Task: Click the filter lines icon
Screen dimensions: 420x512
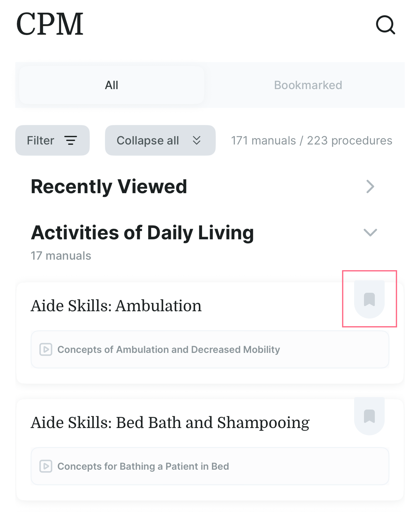Action: click(71, 140)
